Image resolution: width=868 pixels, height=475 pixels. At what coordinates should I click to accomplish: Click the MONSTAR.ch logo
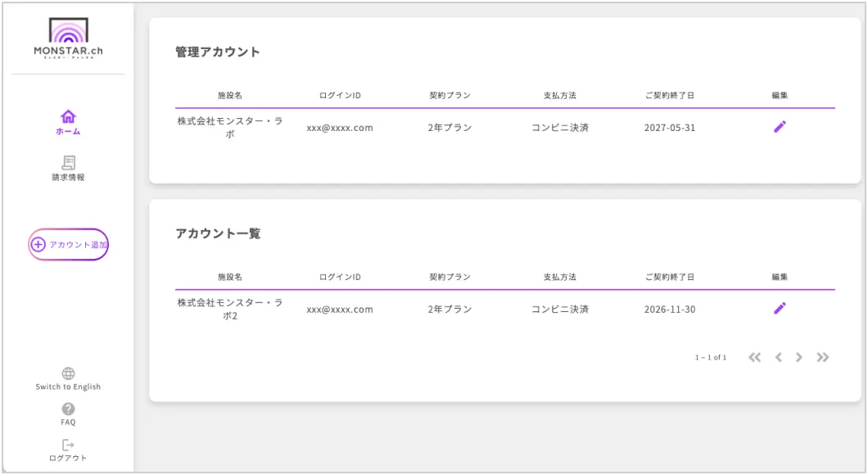click(x=68, y=38)
